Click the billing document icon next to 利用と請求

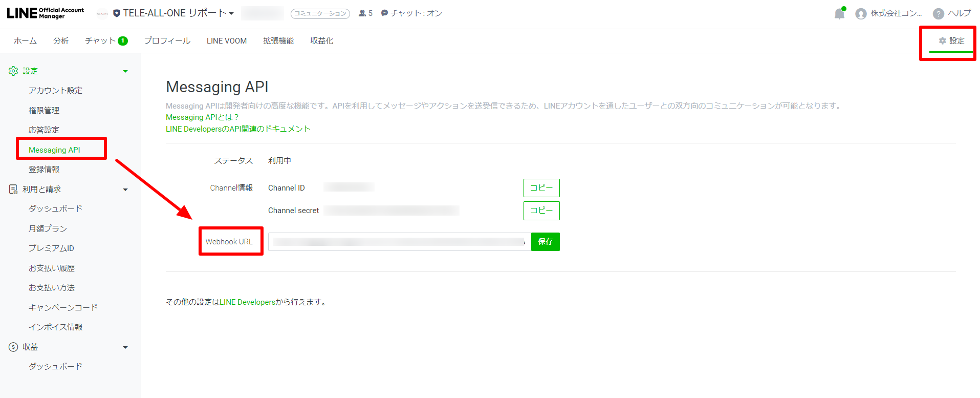click(13, 190)
